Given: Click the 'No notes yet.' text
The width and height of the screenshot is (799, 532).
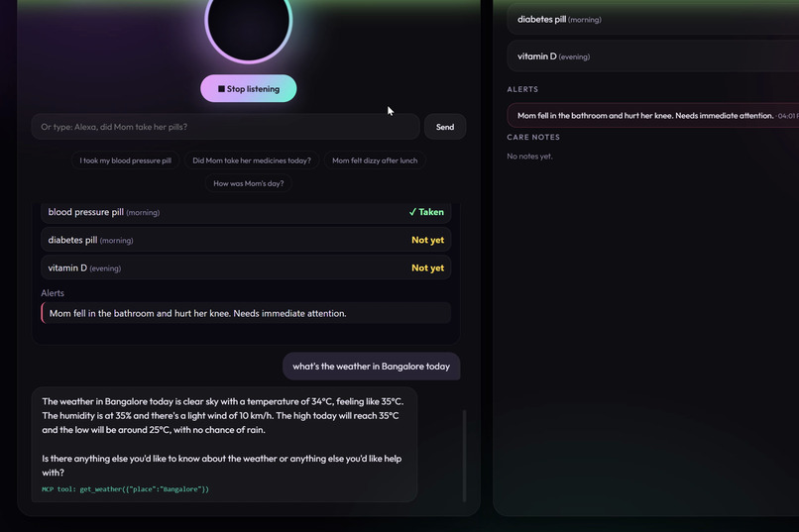Looking at the screenshot, I should [529, 157].
